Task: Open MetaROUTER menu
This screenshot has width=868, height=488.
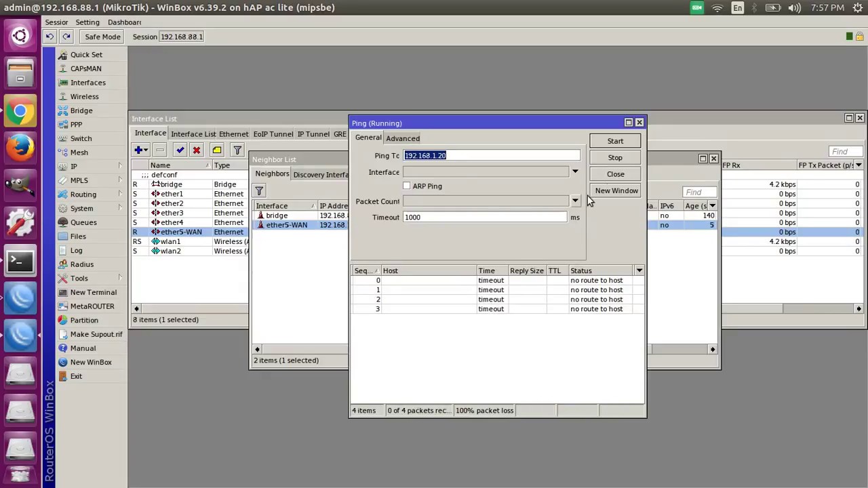Action: coord(92,306)
